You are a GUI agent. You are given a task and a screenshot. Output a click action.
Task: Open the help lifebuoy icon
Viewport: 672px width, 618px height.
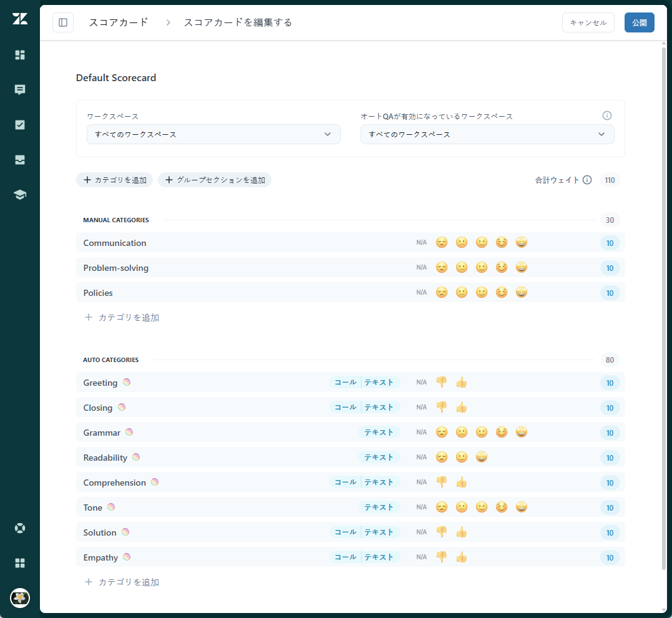point(20,528)
